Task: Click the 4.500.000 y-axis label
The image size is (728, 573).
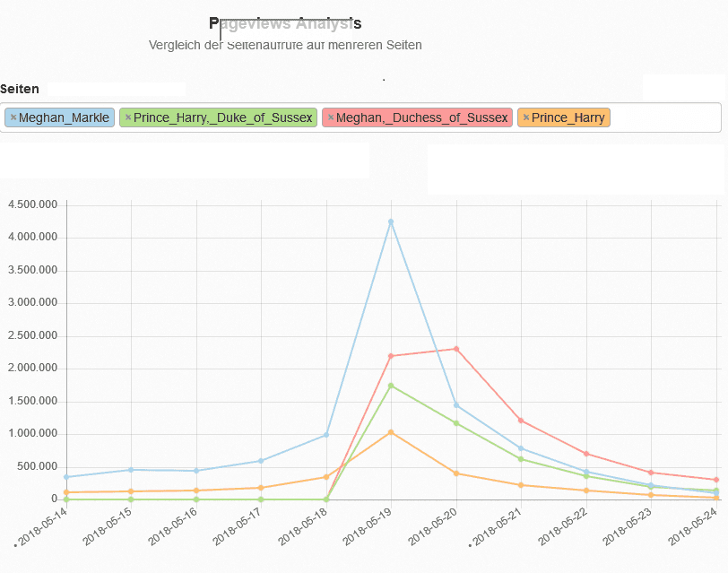Action: tap(32, 204)
